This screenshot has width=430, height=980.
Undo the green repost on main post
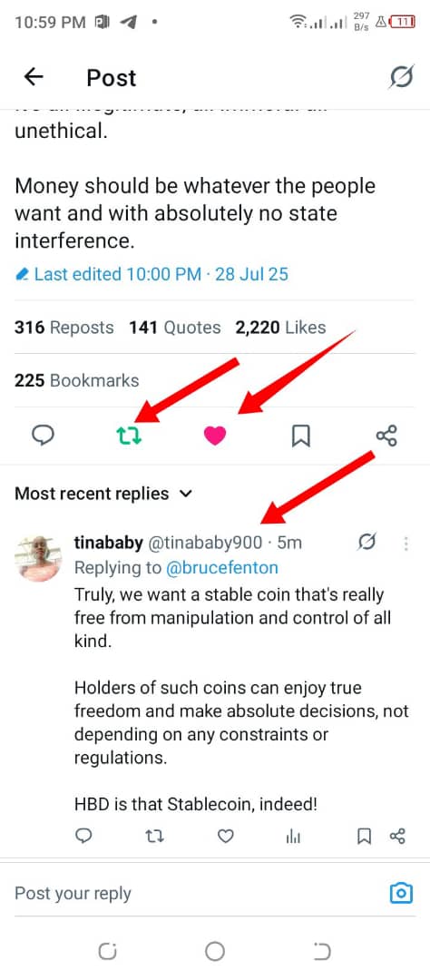(x=130, y=436)
